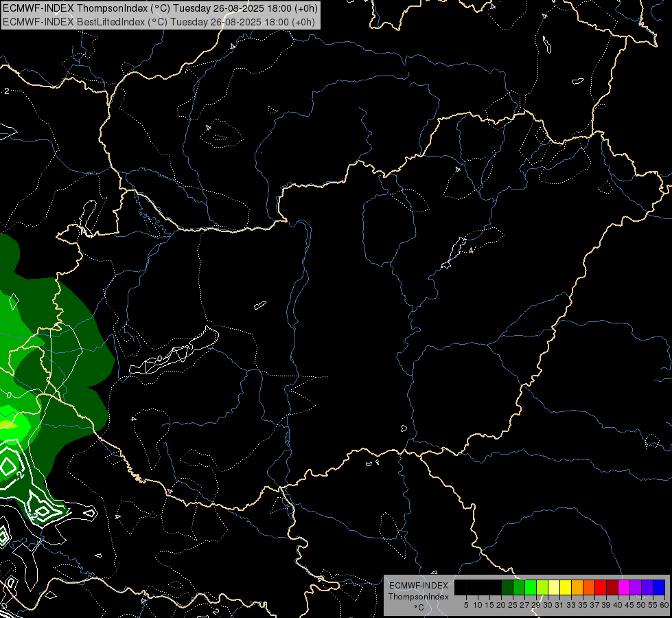This screenshot has height=618, width=672.
Task: Click the legend tick value "27"
Action: click(x=524, y=605)
